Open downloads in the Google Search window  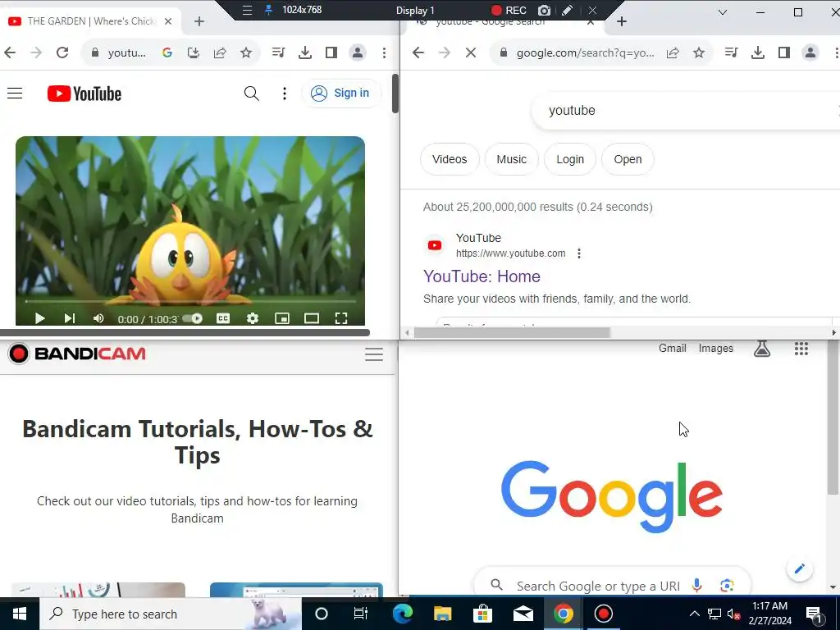pyautogui.click(x=757, y=52)
